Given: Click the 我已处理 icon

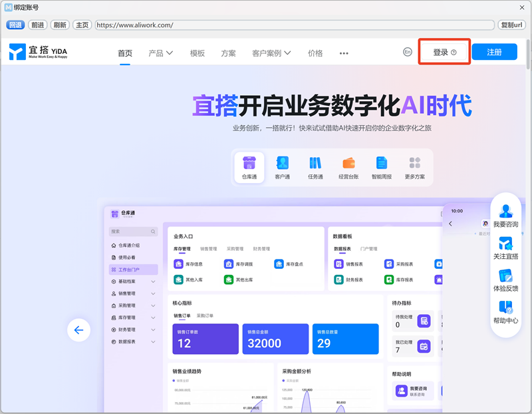Looking at the screenshot, I should coord(424,346).
